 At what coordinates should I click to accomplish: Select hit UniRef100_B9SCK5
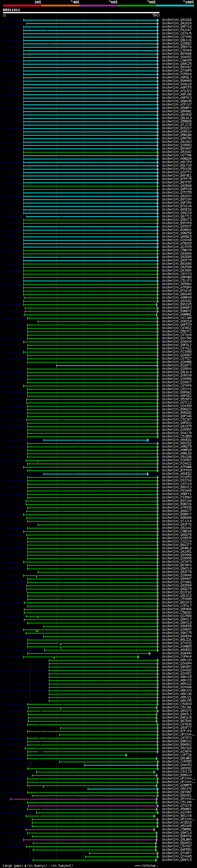(176, 304)
